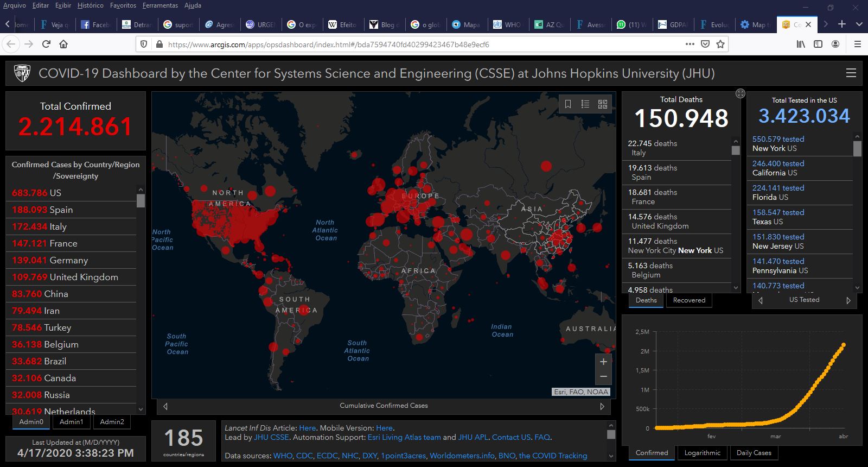Select the 22.745 deaths Italy entry
Image resolution: width=868 pixels, height=467 pixels.
676,148
